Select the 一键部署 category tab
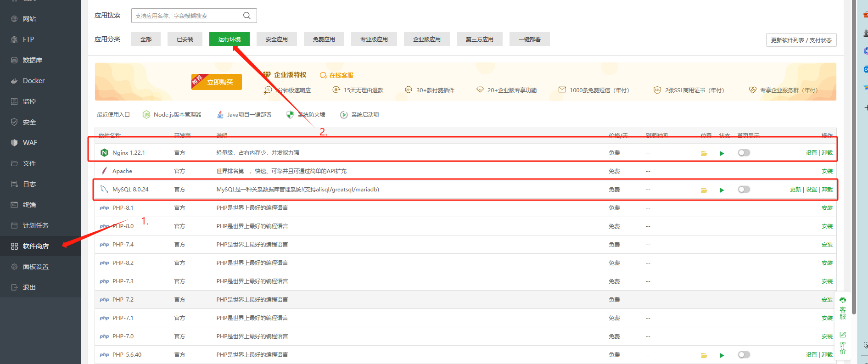 tap(530, 39)
